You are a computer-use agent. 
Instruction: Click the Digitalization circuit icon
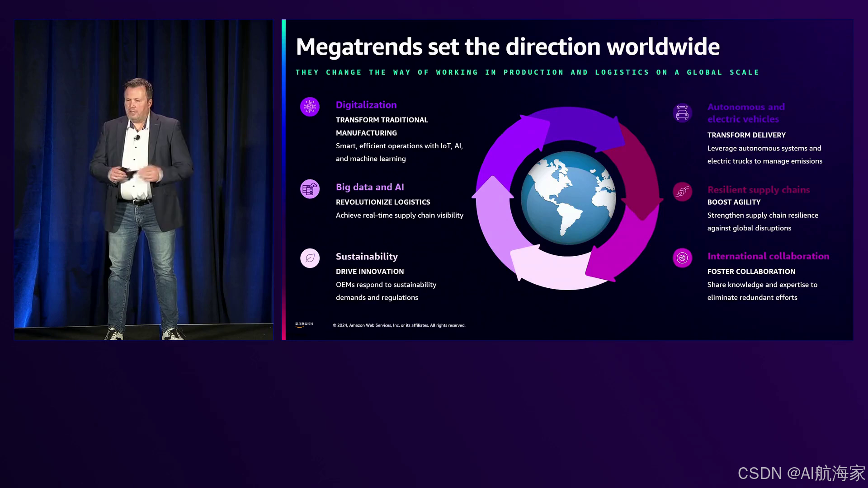(310, 107)
